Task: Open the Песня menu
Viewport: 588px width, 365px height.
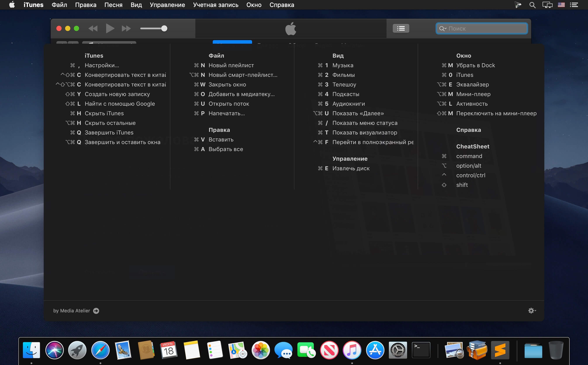Action: [114, 5]
